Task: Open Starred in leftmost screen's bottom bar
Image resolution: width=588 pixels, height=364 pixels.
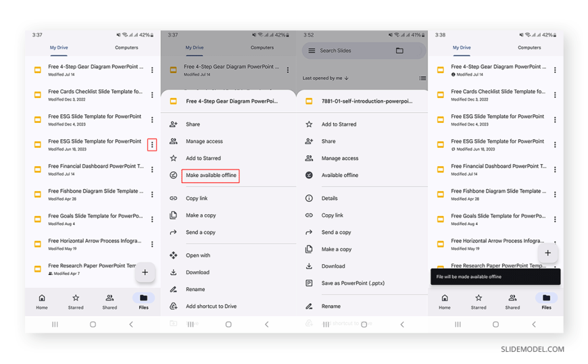Action: point(76,302)
